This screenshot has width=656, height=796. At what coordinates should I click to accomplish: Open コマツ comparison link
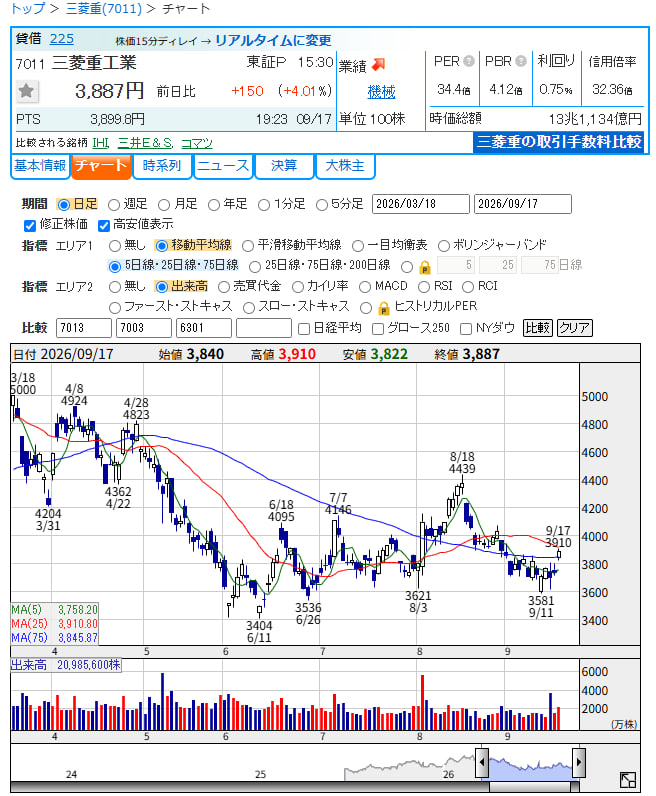click(197, 143)
